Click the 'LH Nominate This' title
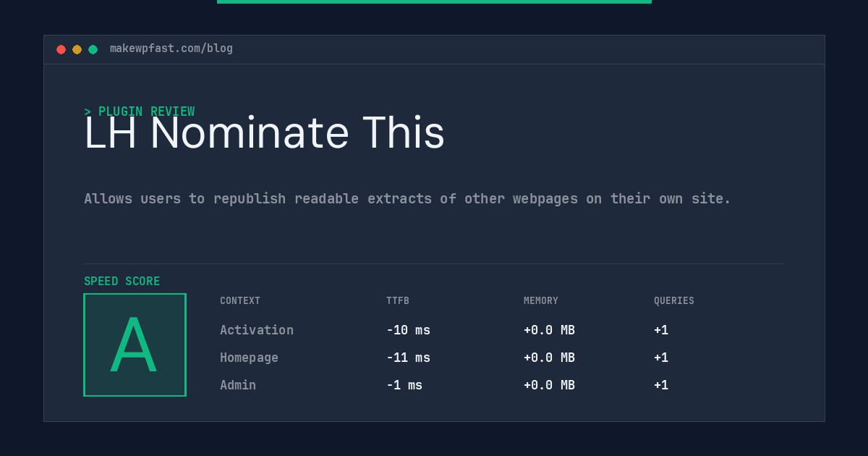This screenshot has width=868, height=456. point(264,133)
